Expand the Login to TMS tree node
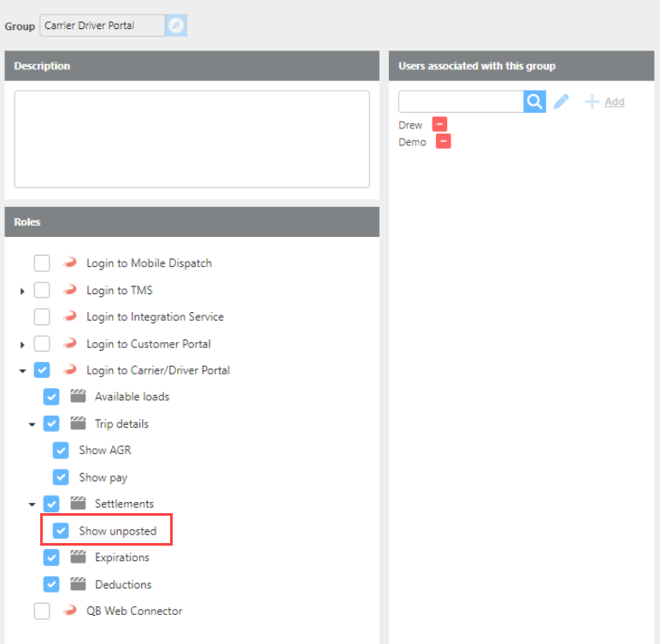The width and height of the screenshot is (660, 644). (x=22, y=291)
